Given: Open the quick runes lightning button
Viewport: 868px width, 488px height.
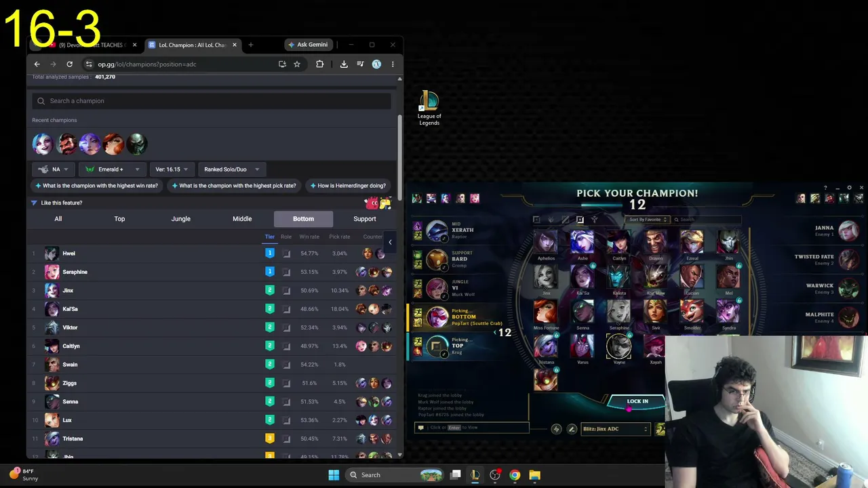Looking at the screenshot, I should [x=556, y=429].
